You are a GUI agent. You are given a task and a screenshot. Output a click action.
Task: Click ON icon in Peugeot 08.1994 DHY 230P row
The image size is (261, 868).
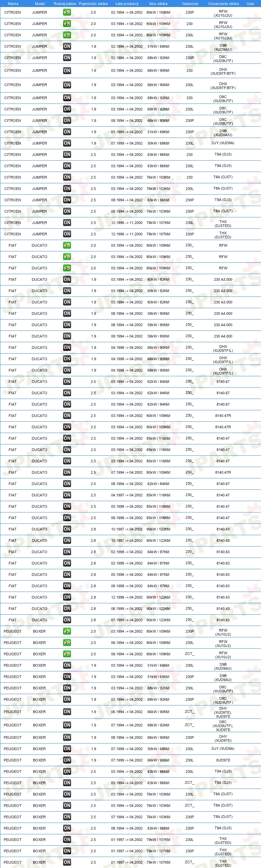pyautogui.click(x=67, y=737)
